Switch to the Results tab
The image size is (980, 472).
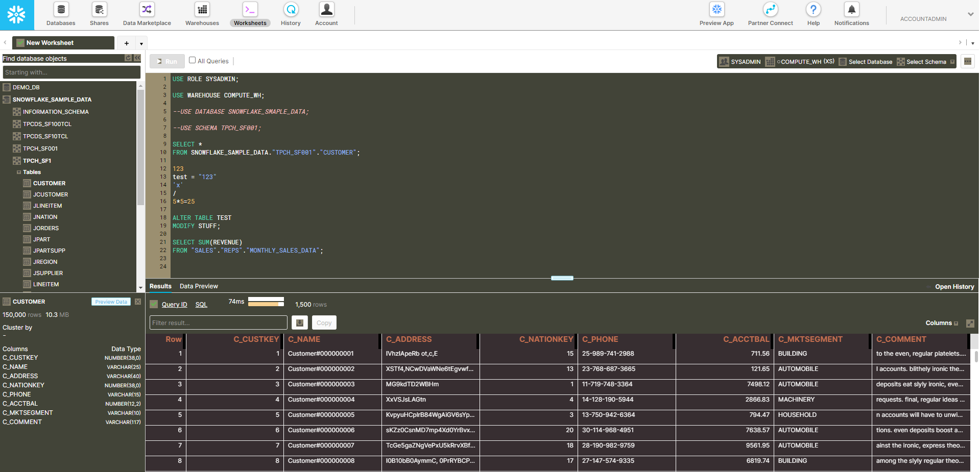[x=160, y=286]
